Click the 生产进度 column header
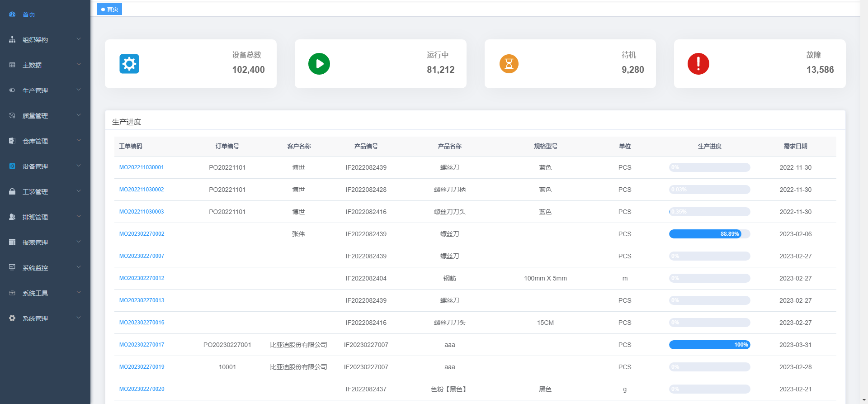The height and width of the screenshot is (404, 868). [x=709, y=146]
